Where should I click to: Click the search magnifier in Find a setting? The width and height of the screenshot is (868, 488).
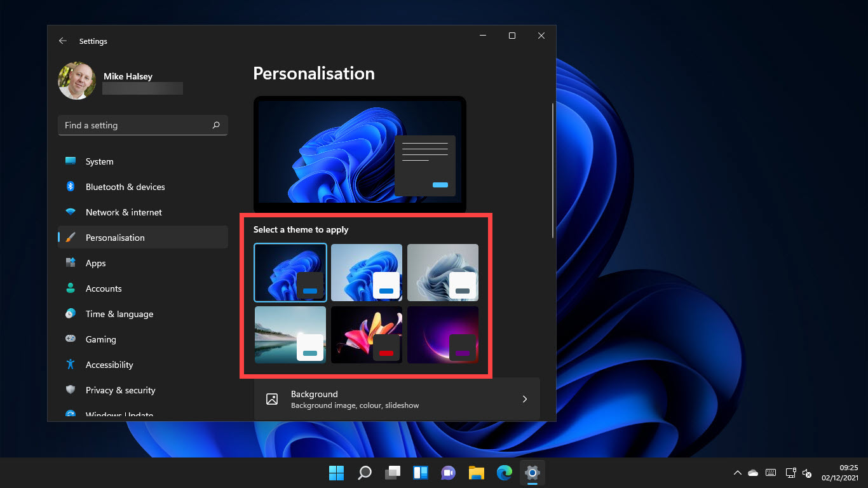click(216, 125)
